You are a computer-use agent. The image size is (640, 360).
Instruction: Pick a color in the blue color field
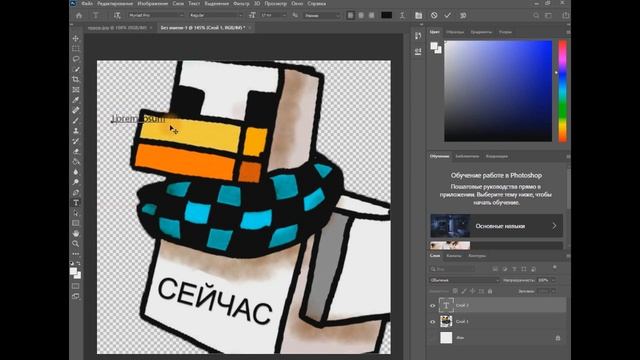(498, 91)
